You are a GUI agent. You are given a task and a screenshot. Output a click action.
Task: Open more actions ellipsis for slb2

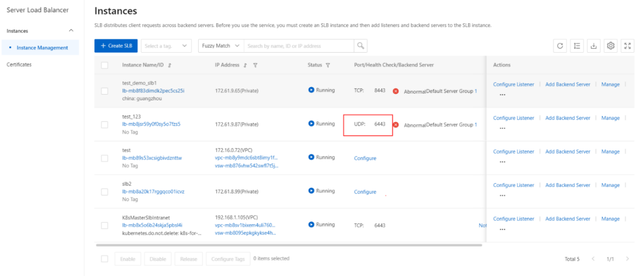pos(503,195)
